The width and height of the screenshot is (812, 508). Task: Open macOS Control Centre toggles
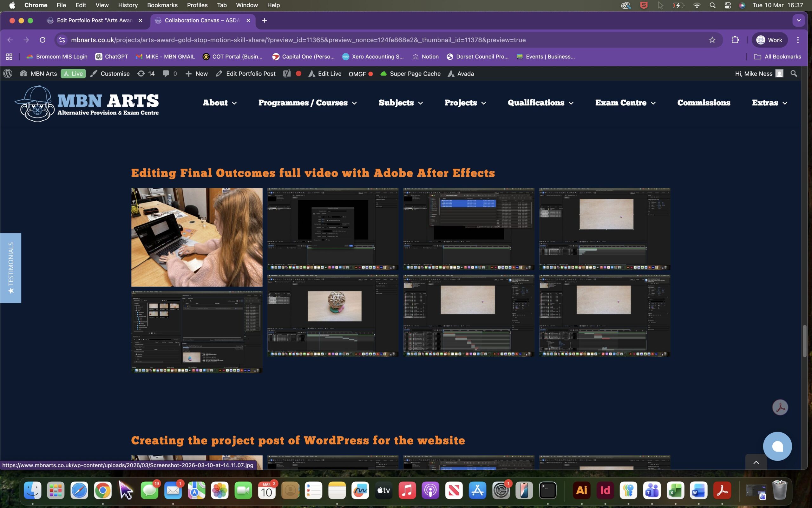(x=727, y=5)
